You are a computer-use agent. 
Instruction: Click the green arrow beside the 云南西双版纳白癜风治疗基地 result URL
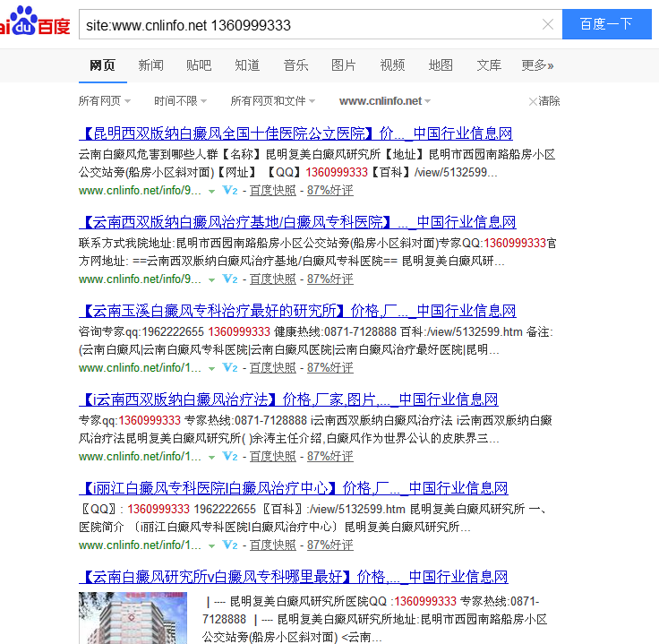(212, 280)
